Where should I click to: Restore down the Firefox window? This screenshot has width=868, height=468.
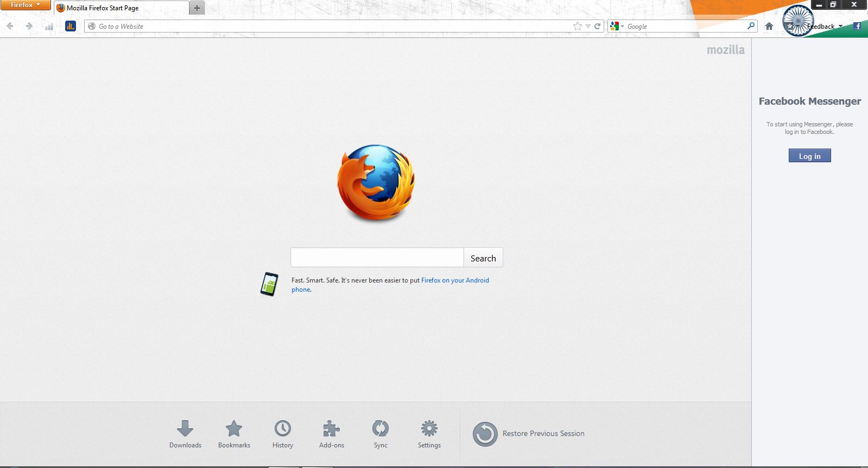pos(833,4)
